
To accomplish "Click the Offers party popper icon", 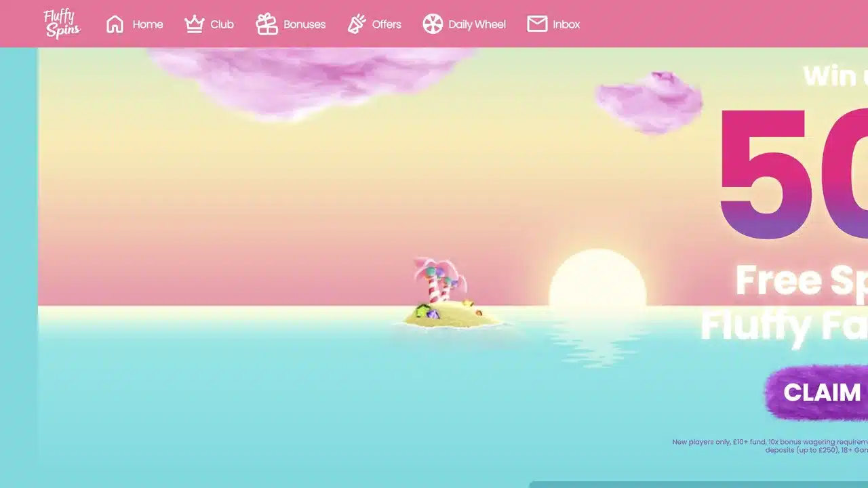I will coord(357,24).
